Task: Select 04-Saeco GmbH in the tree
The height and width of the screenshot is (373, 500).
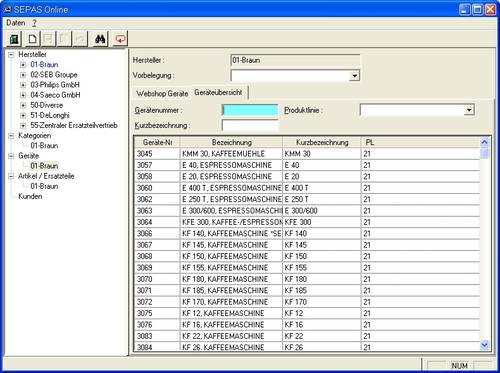Action: (55, 95)
